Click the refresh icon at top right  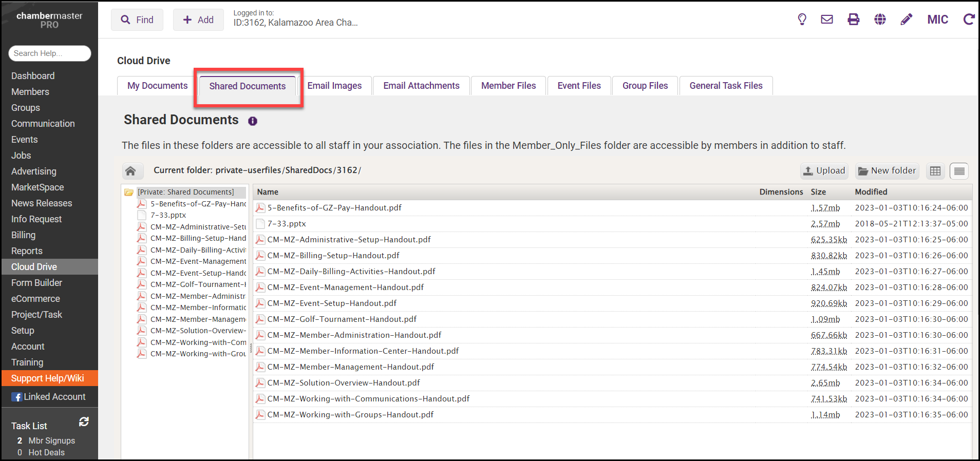(969, 20)
